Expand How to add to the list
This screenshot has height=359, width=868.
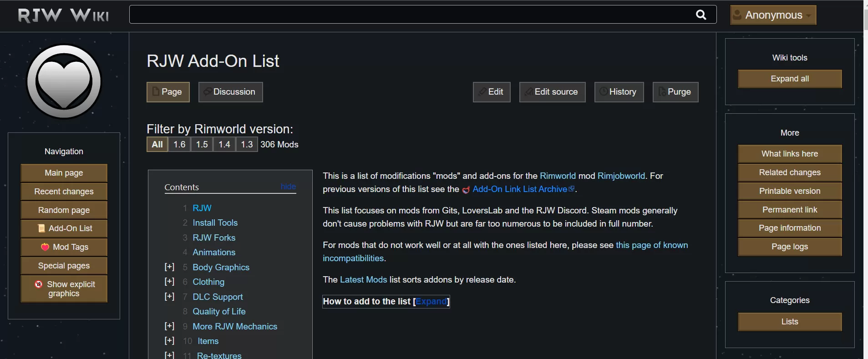point(431,302)
